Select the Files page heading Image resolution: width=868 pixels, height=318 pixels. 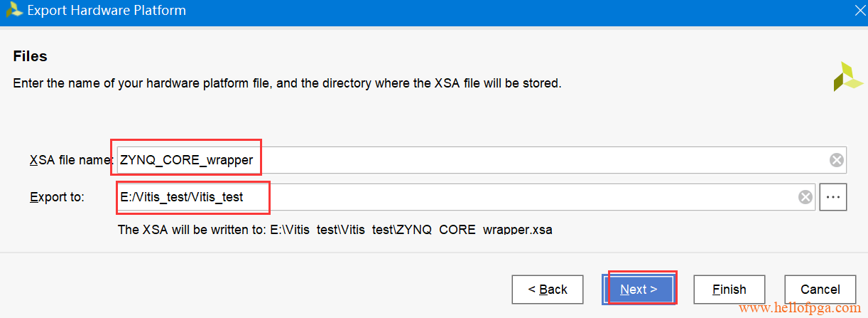coord(30,56)
